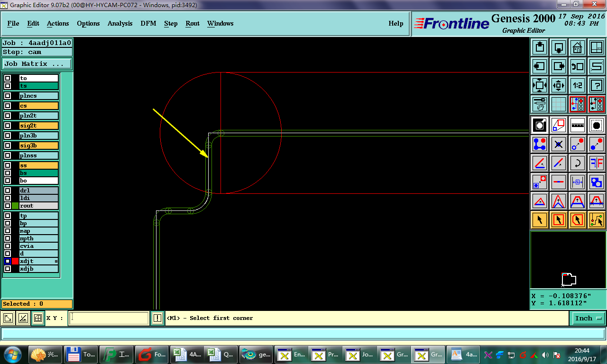Open the Analysis menu
Screen dimensions: 607x364
(120, 23)
